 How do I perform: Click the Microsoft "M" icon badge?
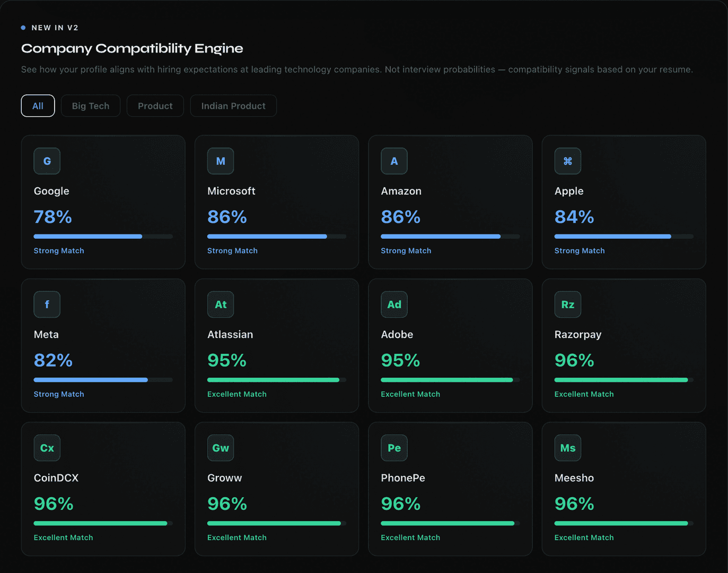(x=221, y=161)
